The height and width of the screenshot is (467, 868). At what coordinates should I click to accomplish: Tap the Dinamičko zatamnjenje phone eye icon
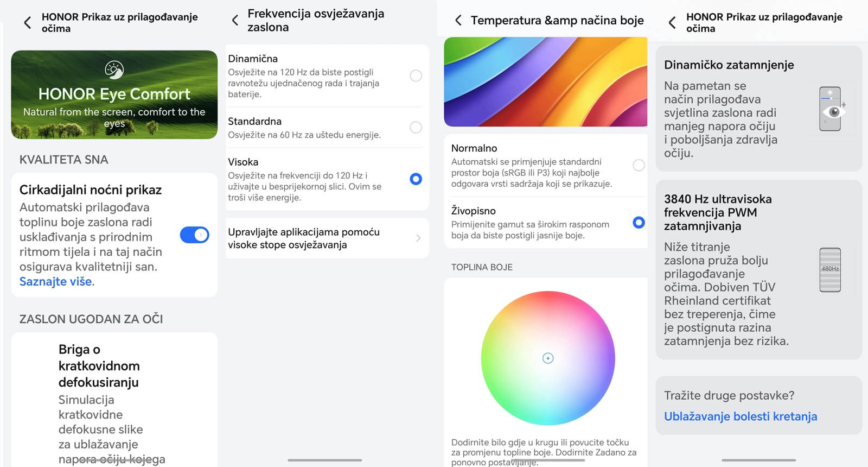[831, 109]
